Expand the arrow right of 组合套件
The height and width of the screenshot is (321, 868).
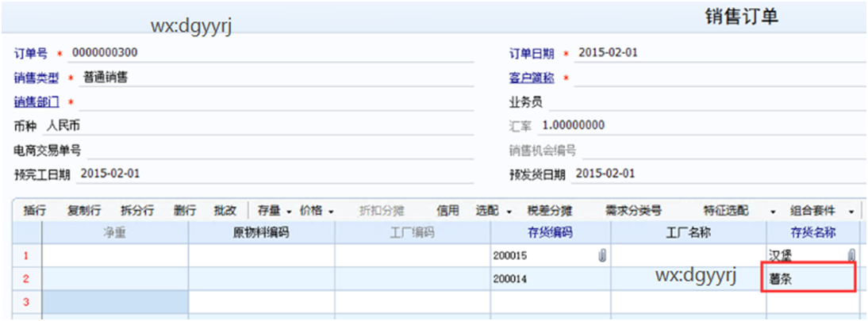(x=851, y=212)
